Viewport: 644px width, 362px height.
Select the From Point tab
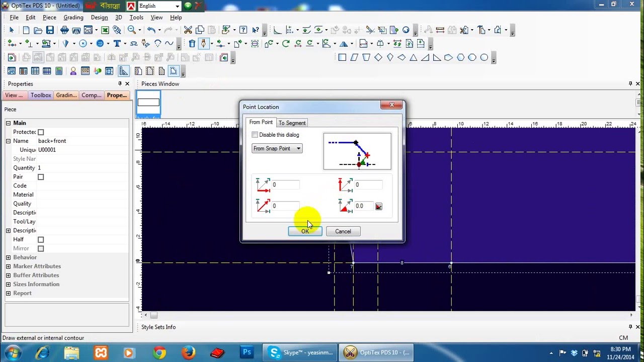click(261, 122)
